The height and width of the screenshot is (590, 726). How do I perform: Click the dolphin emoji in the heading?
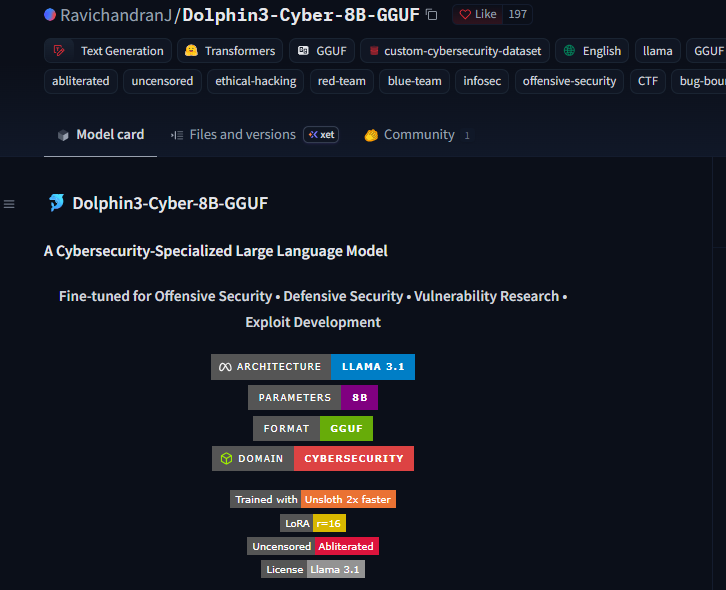pyautogui.click(x=56, y=203)
